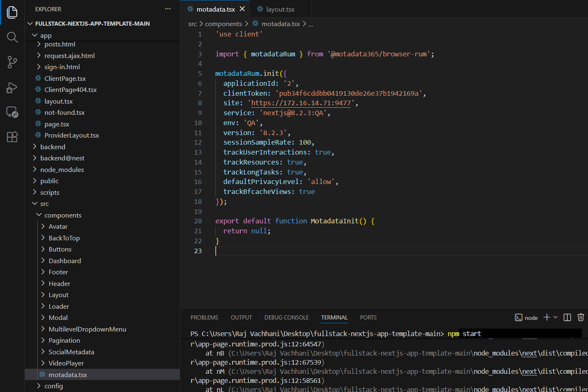588x392 pixels.
Task: Expand the config folder
Action: click(102, 386)
